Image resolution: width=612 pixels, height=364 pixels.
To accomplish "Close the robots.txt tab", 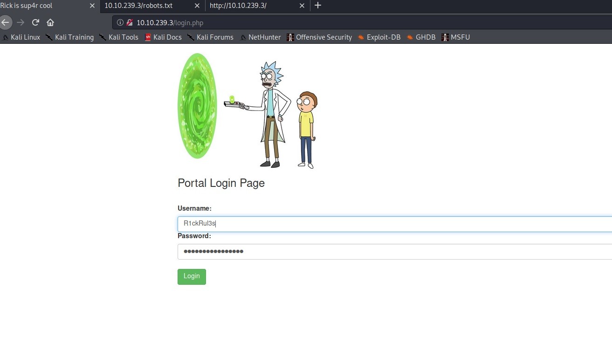I will click(x=197, y=6).
